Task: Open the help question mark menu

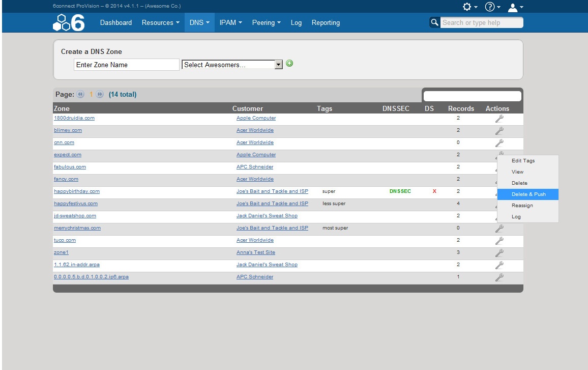Action: (x=493, y=7)
